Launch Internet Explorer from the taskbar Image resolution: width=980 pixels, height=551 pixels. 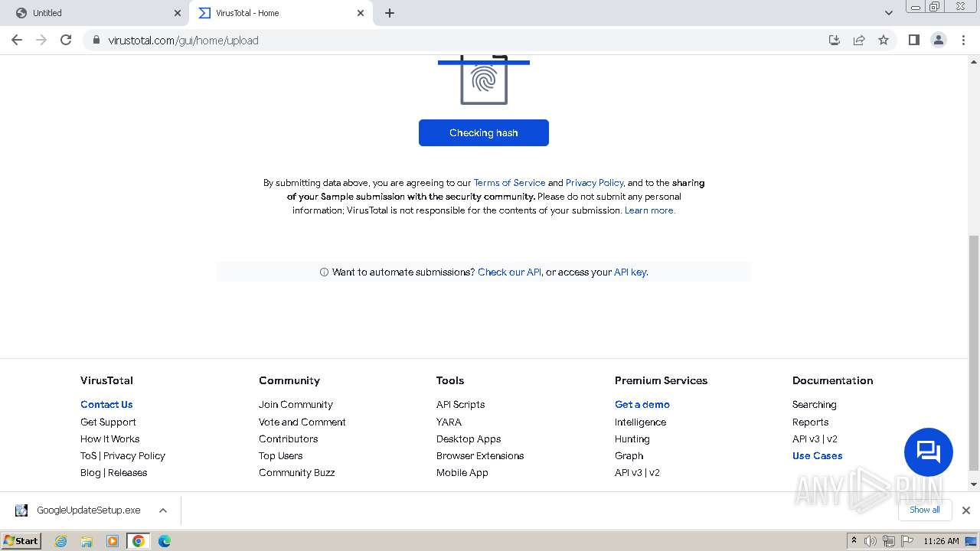click(x=60, y=541)
